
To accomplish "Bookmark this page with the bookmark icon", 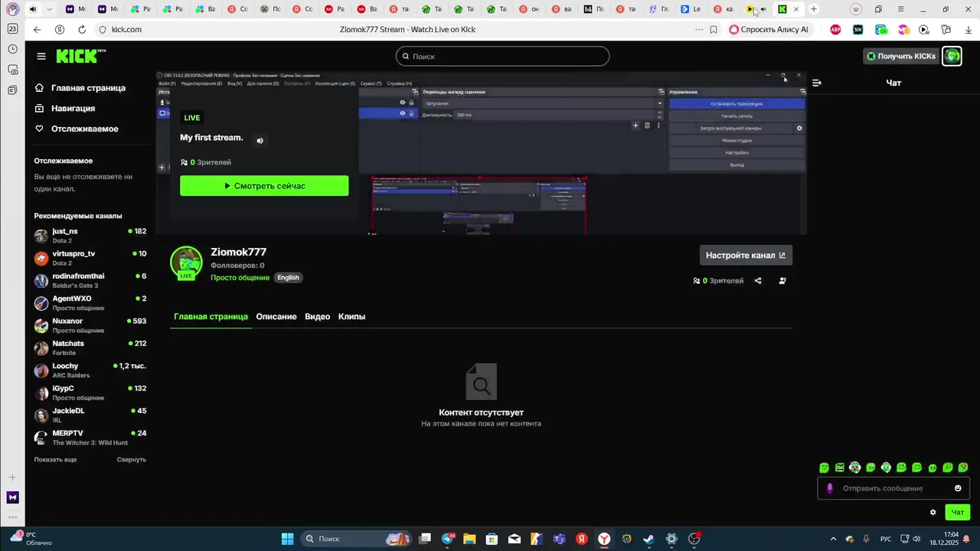I will (714, 30).
